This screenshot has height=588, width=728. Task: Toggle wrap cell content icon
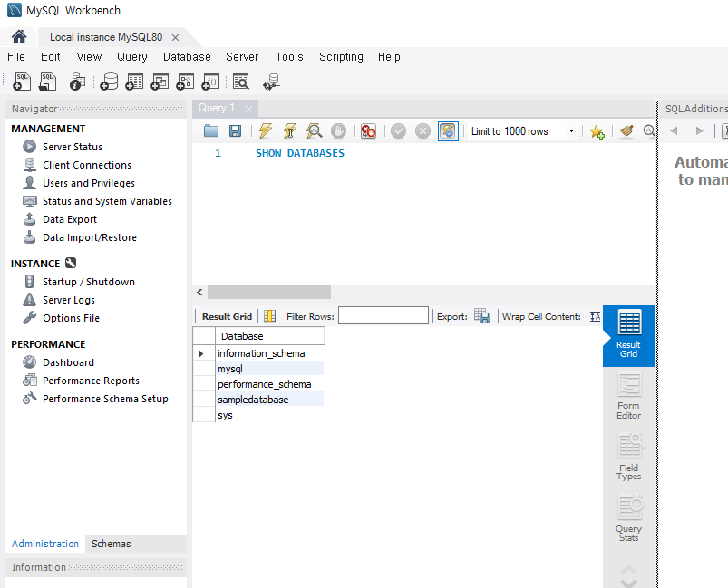[596, 316]
